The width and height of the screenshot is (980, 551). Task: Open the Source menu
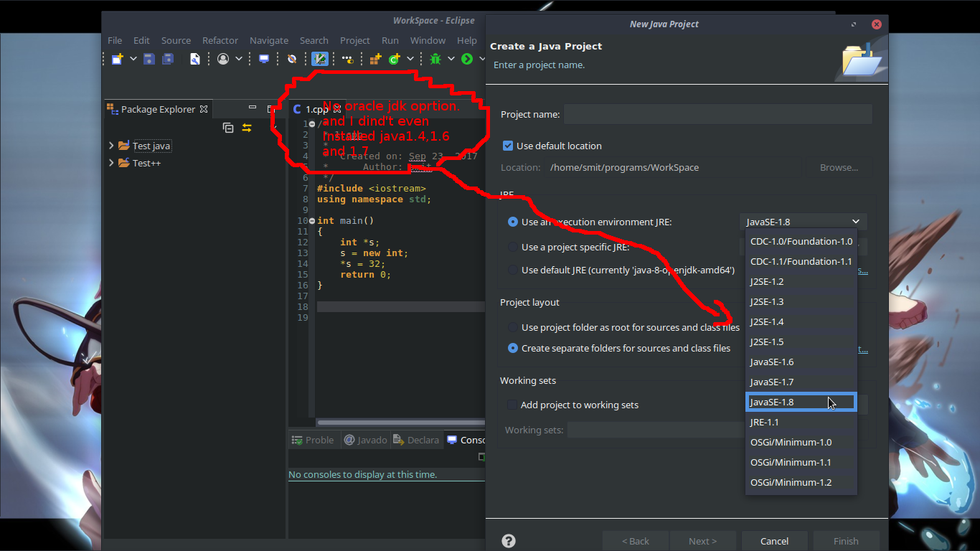click(x=176, y=40)
